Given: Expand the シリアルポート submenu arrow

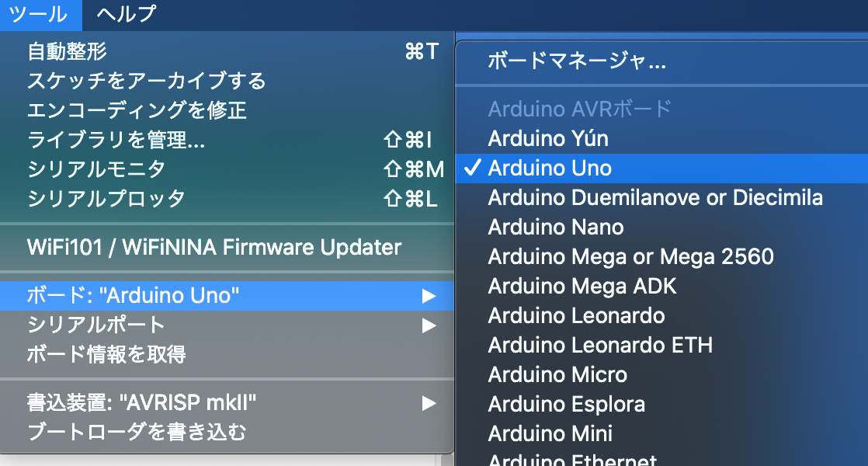Looking at the screenshot, I should [428, 325].
